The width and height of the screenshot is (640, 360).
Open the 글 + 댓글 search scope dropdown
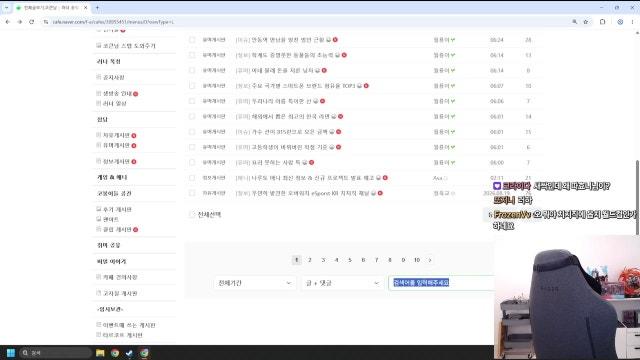click(x=342, y=283)
